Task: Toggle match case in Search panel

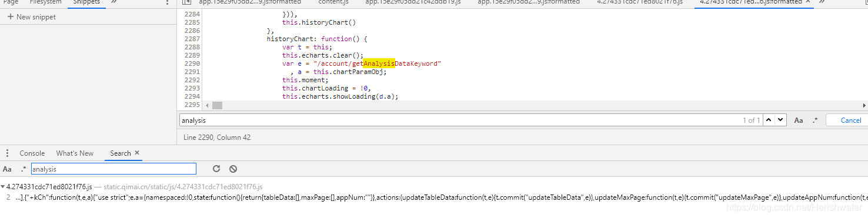Action: [7, 169]
